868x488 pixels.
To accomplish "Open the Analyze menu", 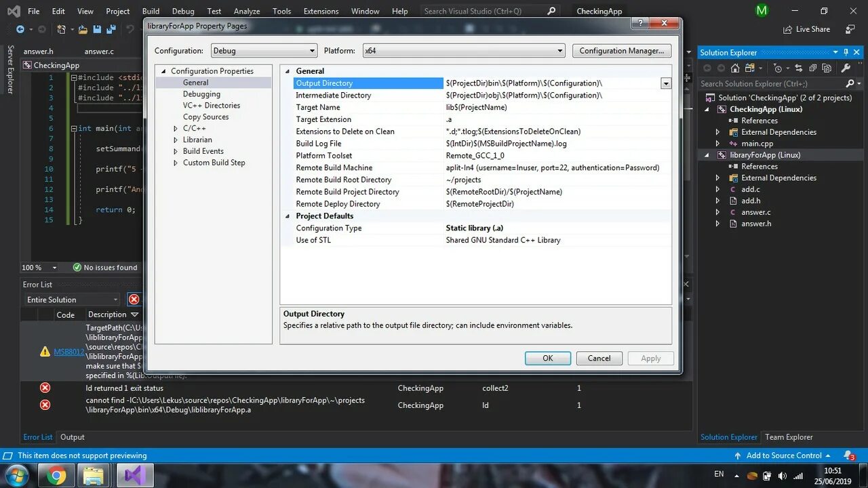I will click(246, 11).
